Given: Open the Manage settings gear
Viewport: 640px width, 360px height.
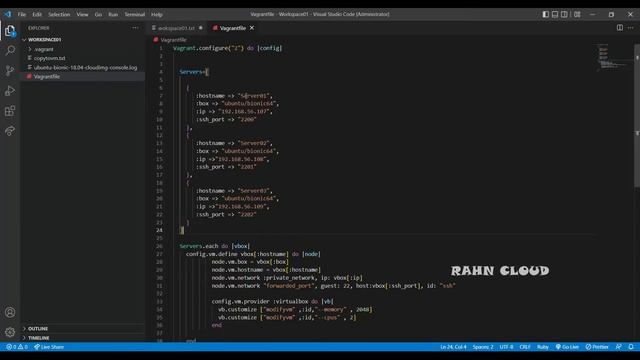Looking at the screenshot, I should coord(10,332).
